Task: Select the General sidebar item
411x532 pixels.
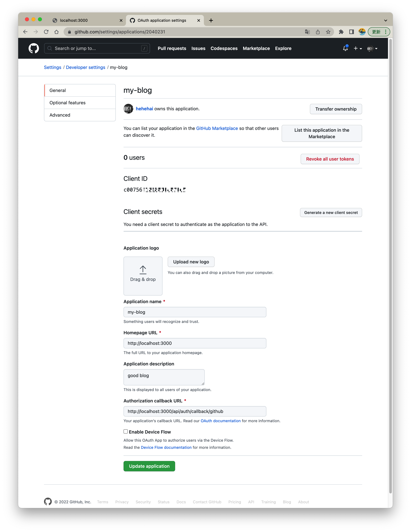Action: pyautogui.click(x=80, y=90)
